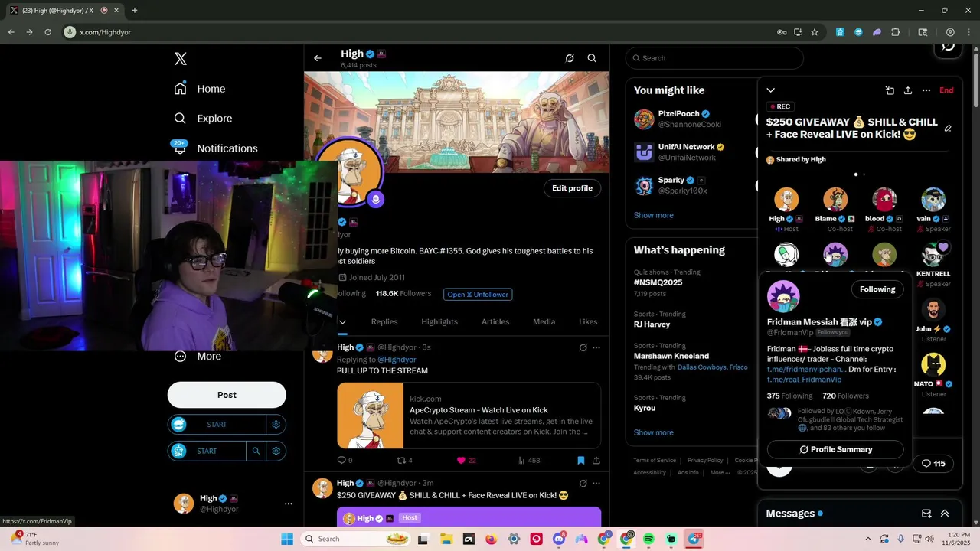Expand the Messages drawer with the double chevron

[x=945, y=514]
